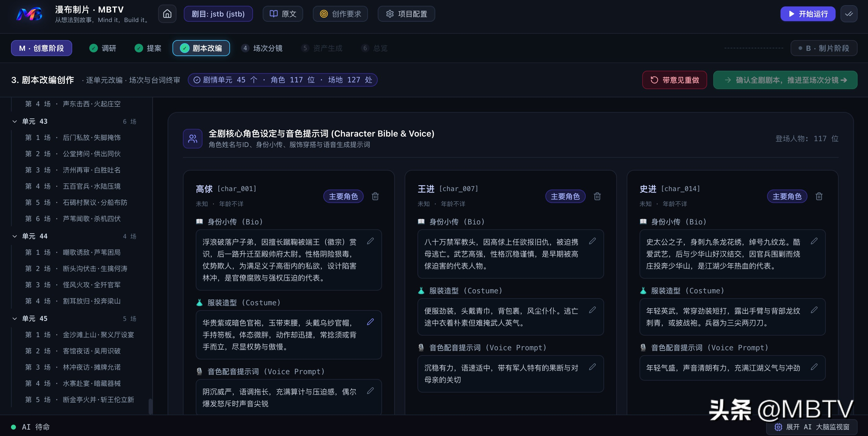The width and height of the screenshot is (868, 436).
Task: Collapse 单元 45 in the scene tree
Action: coord(14,319)
